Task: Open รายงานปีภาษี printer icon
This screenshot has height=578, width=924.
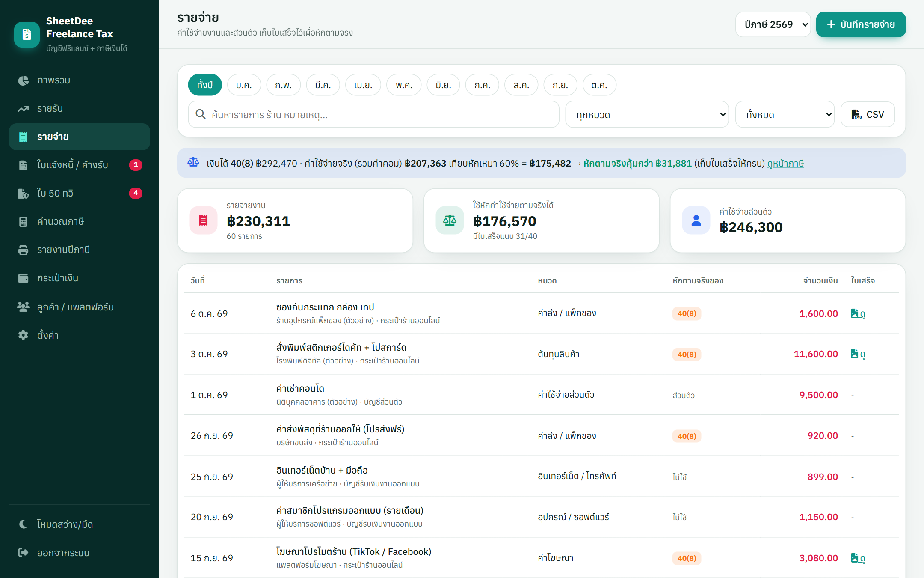Action: 23,250
